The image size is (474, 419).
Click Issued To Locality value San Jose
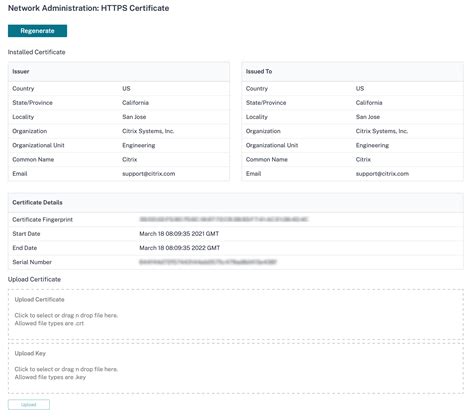(368, 117)
